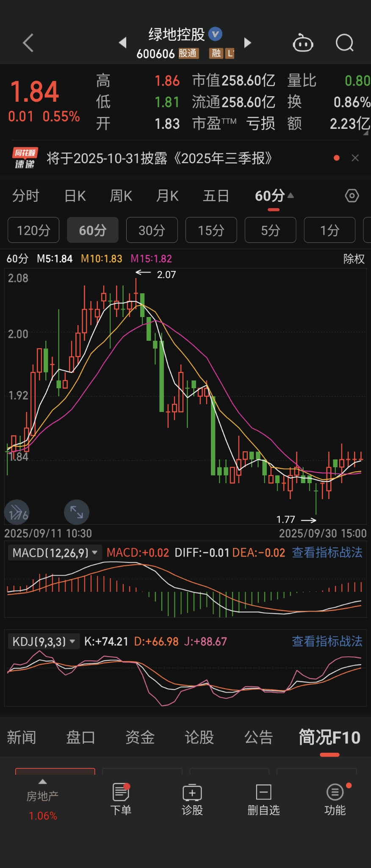The image size is (371, 868).
Task: Switch to 周K chart tab
Action: click(121, 196)
